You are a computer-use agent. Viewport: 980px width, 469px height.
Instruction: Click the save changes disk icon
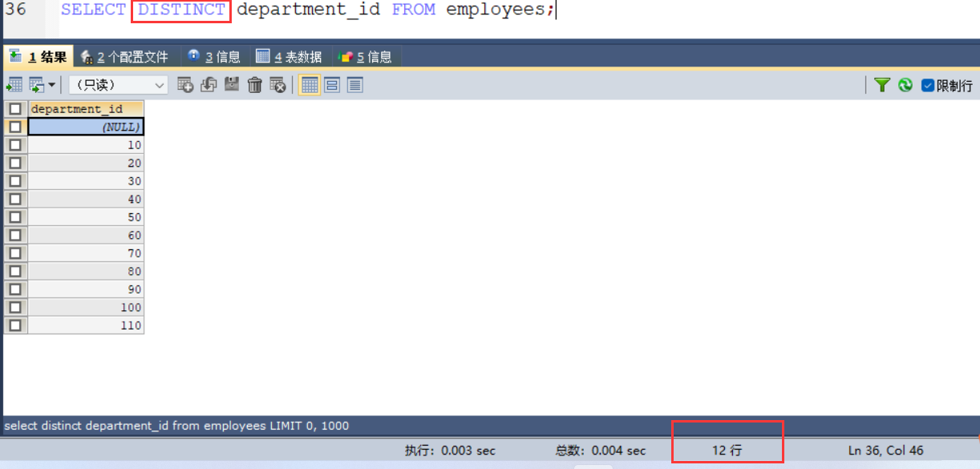(232, 84)
